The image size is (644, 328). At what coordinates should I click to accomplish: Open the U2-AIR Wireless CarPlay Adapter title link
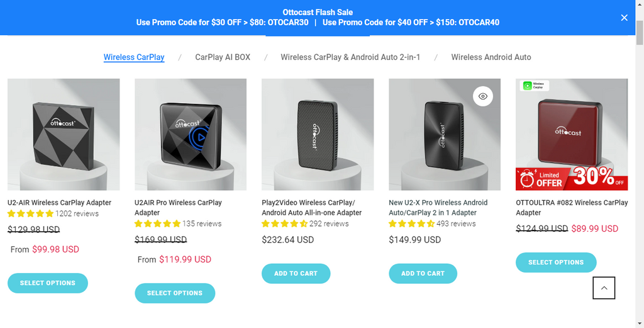[x=59, y=203]
